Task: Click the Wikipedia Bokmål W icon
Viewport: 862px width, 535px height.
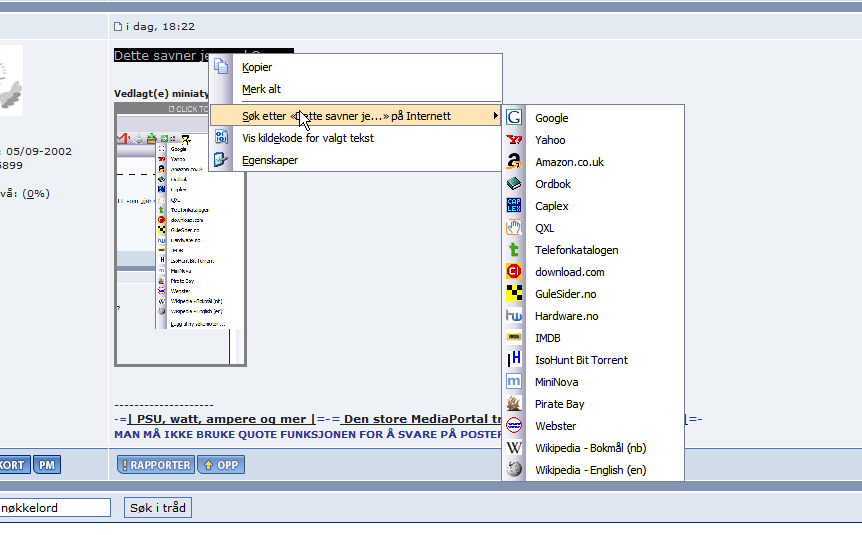Action: pyautogui.click(x=514, y=448)
